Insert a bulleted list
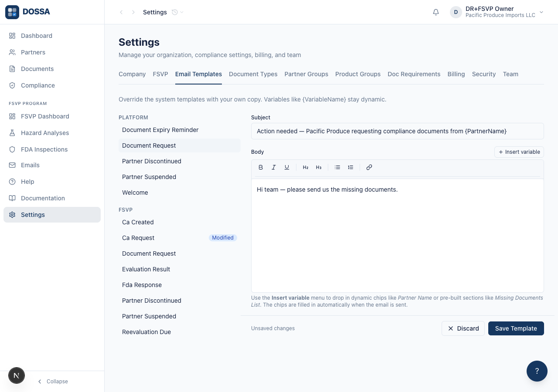The height and width of the screenshot is (392, 558). point(337,167)
